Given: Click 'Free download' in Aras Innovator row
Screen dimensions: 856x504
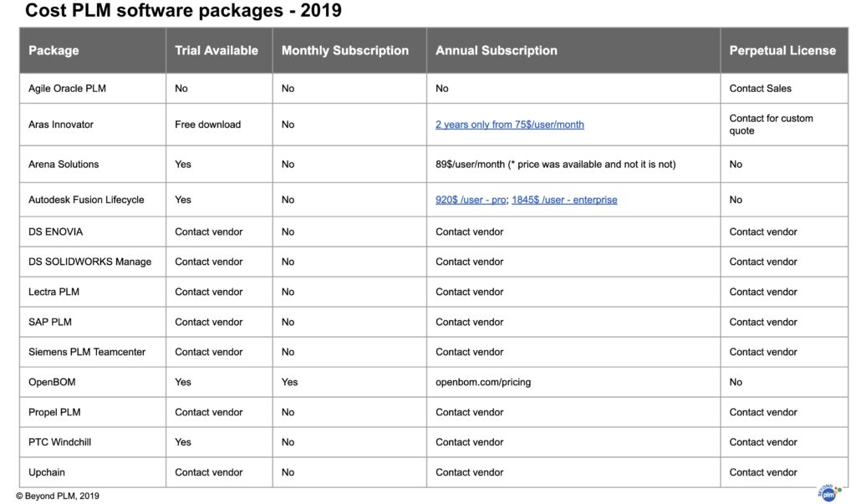Looking at the screenshot, I should tap(207, 125).
